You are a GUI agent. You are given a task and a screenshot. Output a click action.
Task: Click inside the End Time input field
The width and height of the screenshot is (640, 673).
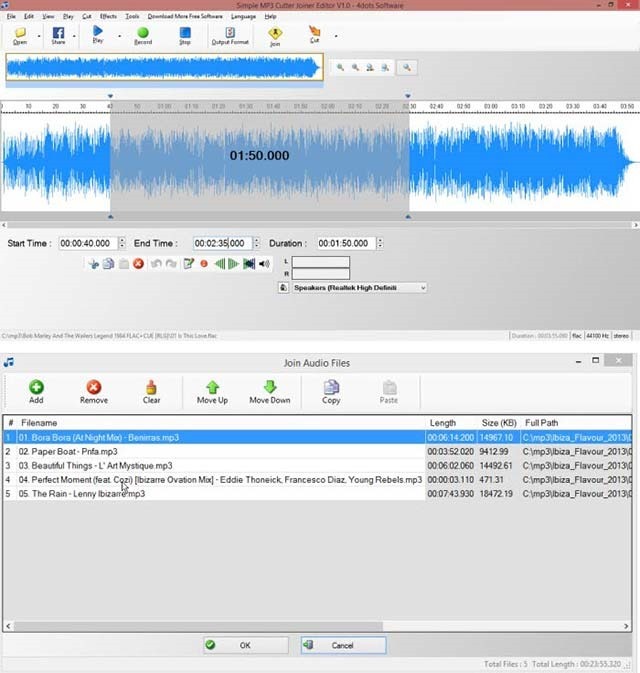point(223,243)
